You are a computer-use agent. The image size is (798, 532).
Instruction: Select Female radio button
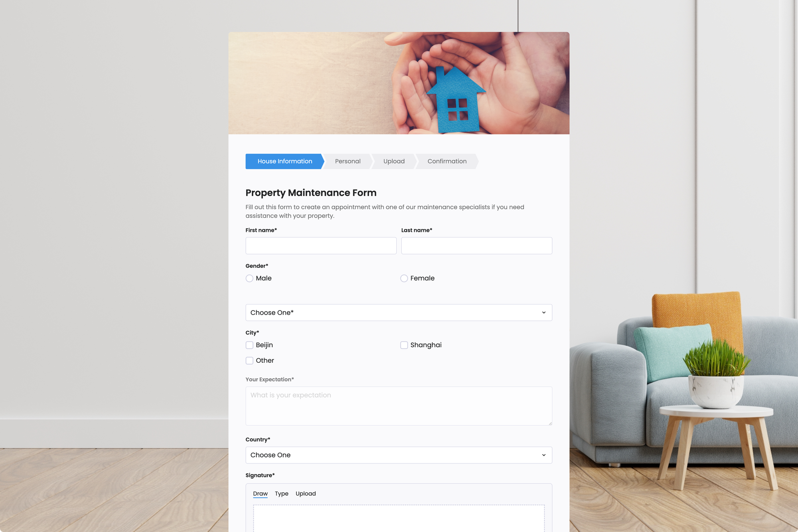pos(404,278)
